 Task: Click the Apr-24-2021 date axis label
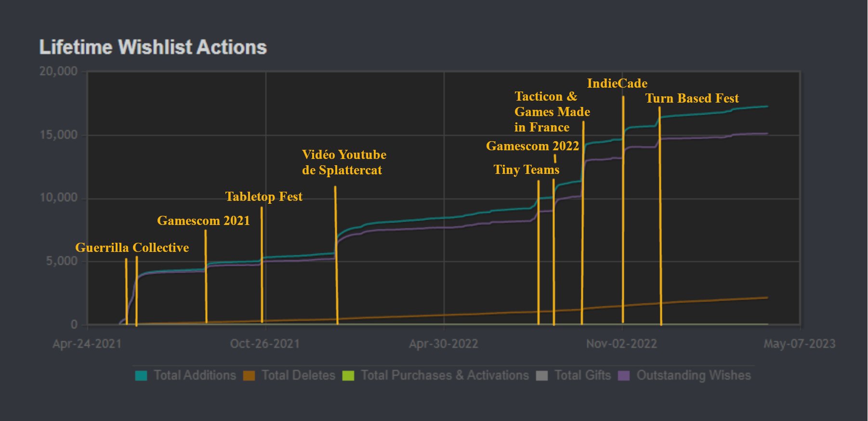(87, 344)
